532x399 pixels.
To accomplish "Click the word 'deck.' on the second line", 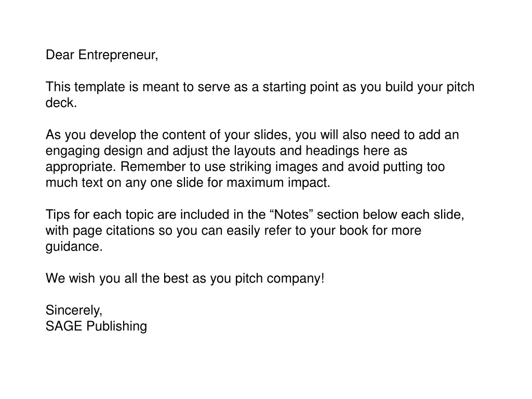I will 61,103.
